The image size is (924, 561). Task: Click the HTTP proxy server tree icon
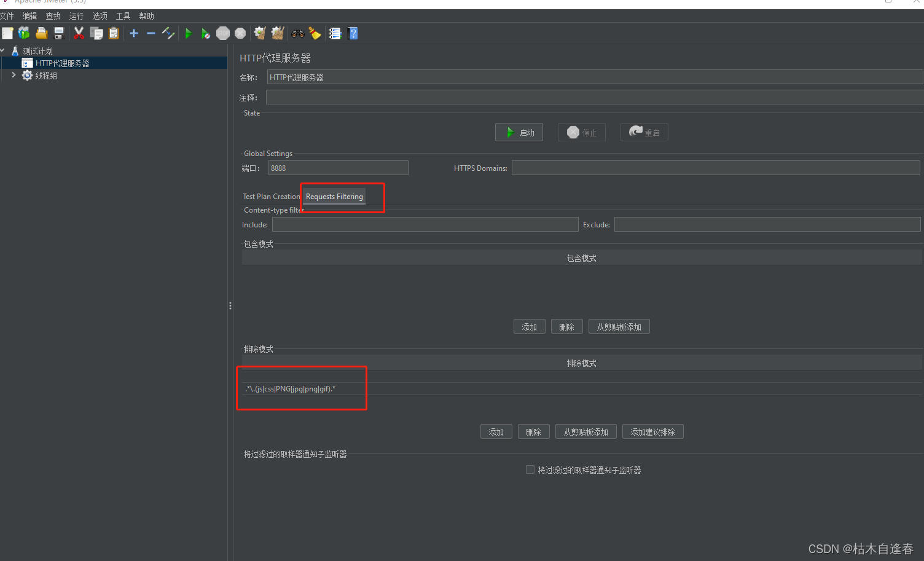coord(27,63)
